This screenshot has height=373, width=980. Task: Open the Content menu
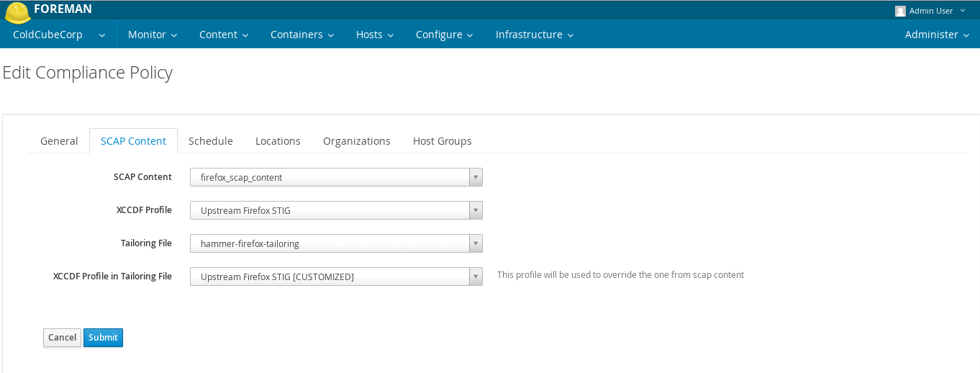point(224,35)
